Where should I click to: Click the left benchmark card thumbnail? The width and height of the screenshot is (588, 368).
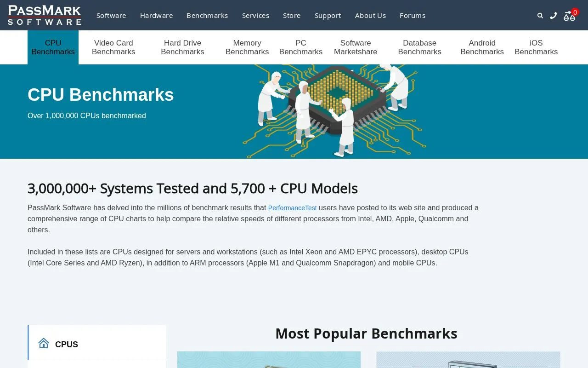(x=269, y=360)
